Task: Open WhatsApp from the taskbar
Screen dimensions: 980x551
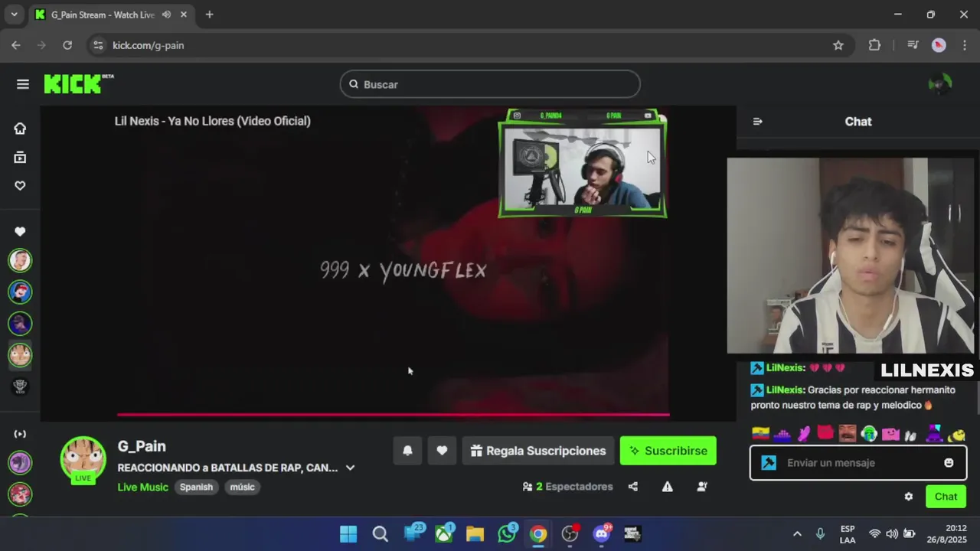Action: [507, 533]
